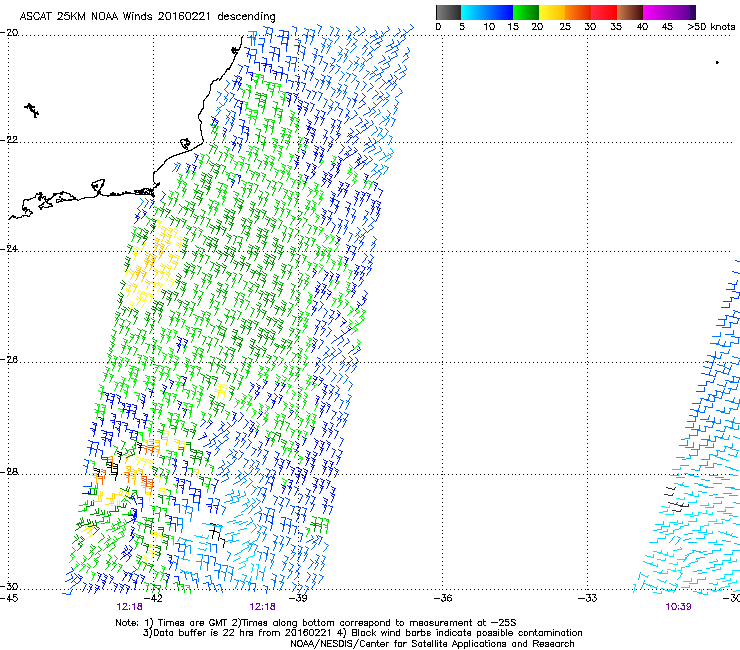Screen dimensions: 740x650
Task: Select the yellow 20–25 knots legend color
Action: 552,12
